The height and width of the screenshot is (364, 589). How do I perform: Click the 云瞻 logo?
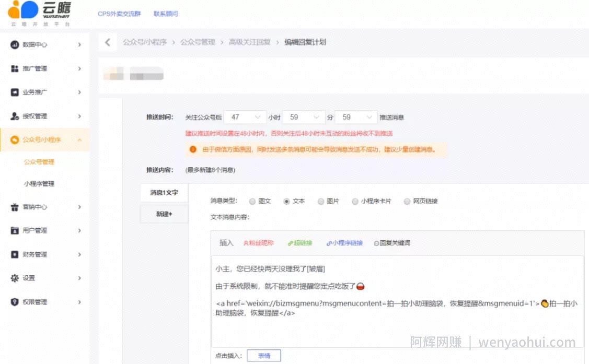pyautogui.click(x=39, y=14)
